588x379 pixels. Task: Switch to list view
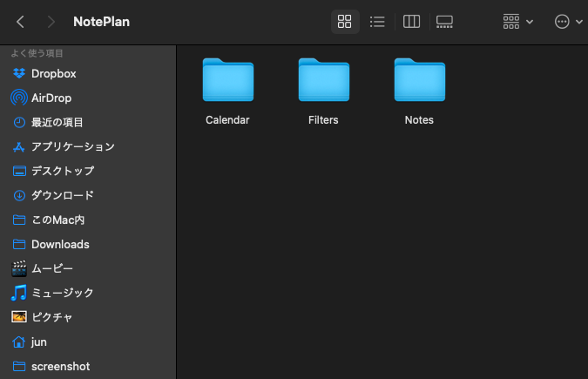pyautogui.click(x=377, y=22)
